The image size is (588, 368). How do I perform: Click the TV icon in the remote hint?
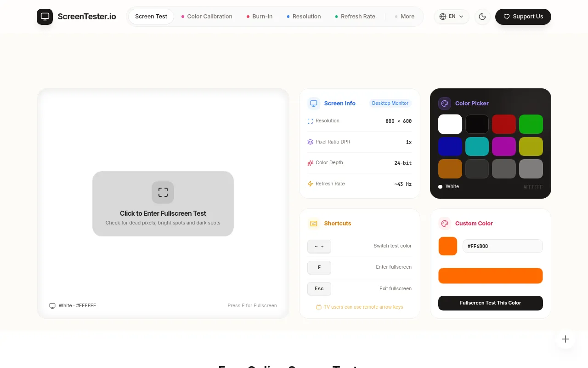[x=319, y=307]
